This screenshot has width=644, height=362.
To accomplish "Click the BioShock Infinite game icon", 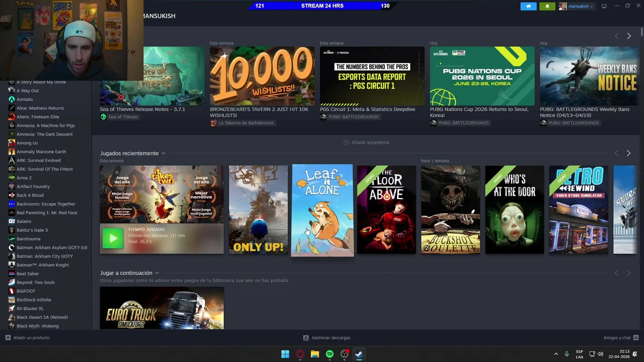I will pos(12,300).
